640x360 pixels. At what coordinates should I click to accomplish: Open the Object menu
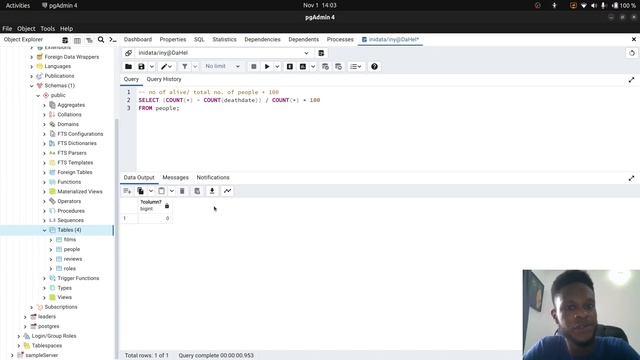pos(26,29)
